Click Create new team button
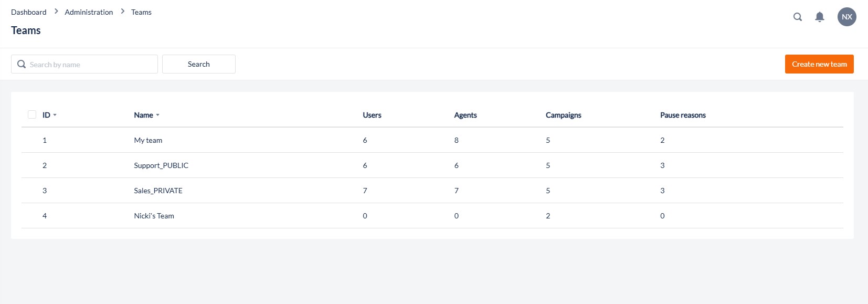868x304 pixels. 819,64
